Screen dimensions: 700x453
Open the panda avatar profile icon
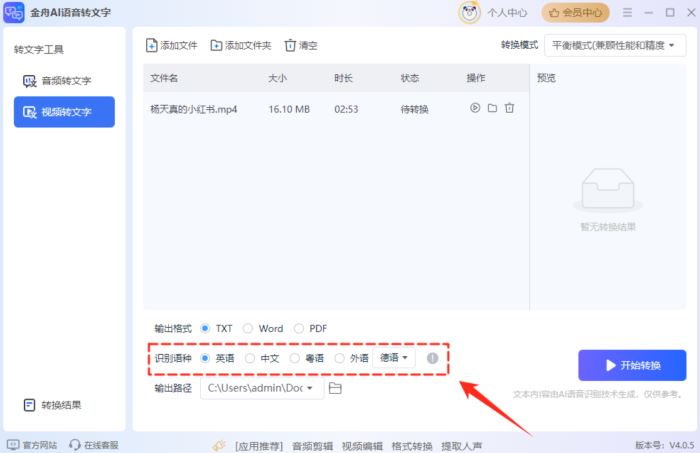click(x=469, y=12)
